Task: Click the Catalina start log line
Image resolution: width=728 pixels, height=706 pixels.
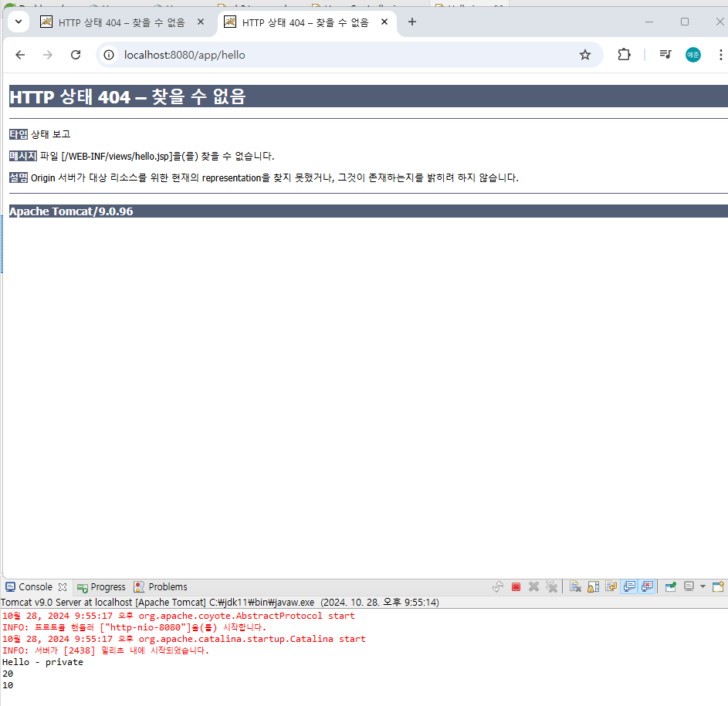Action: click(184, 639)
